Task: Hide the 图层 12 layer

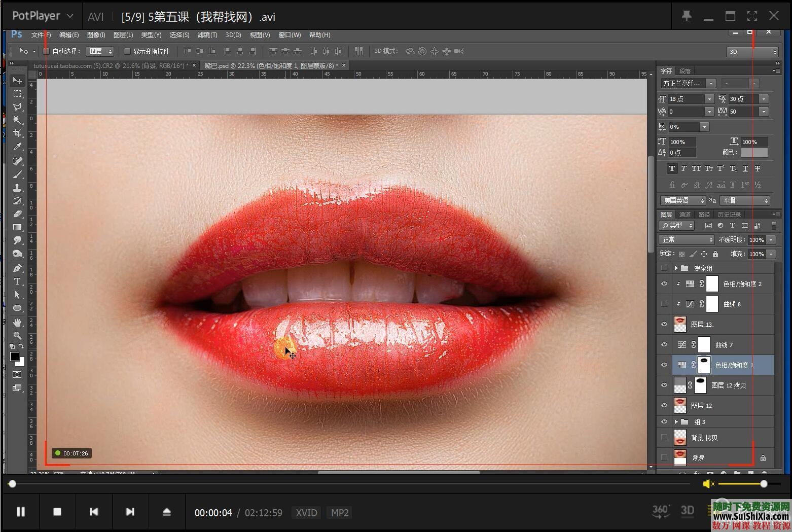Action: pos(664,406)
